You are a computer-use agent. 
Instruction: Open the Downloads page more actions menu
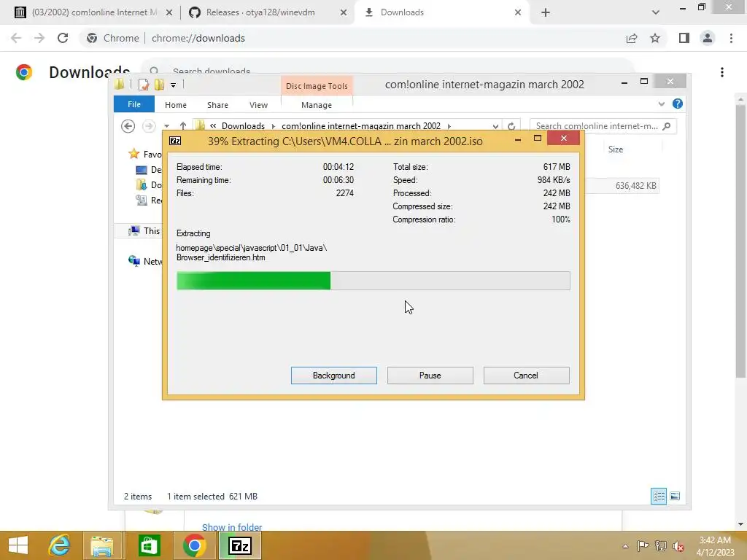(722, 72)
